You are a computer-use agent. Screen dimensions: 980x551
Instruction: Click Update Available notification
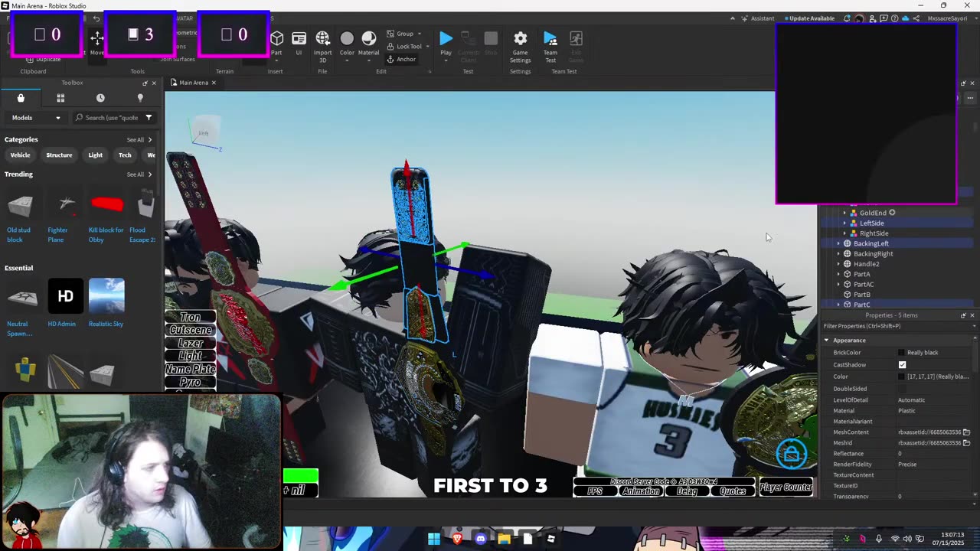point(808,18)
